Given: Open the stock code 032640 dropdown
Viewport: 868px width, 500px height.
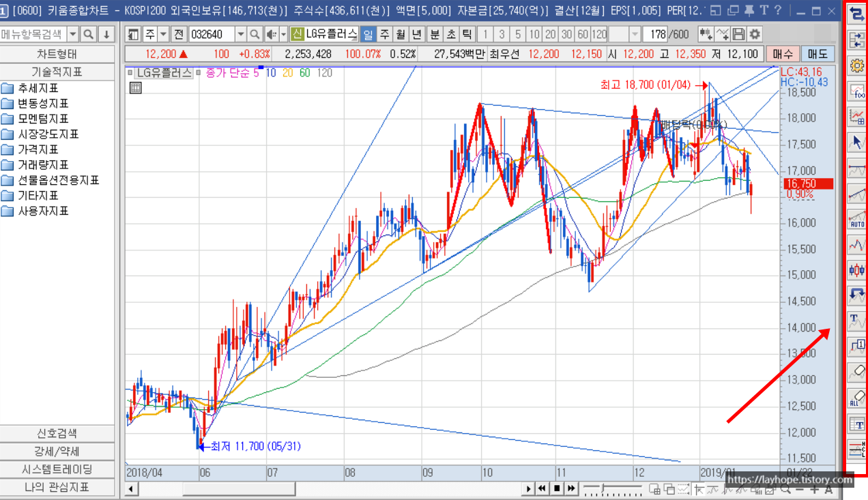Looking at the screenshot, I should (240, 34).
